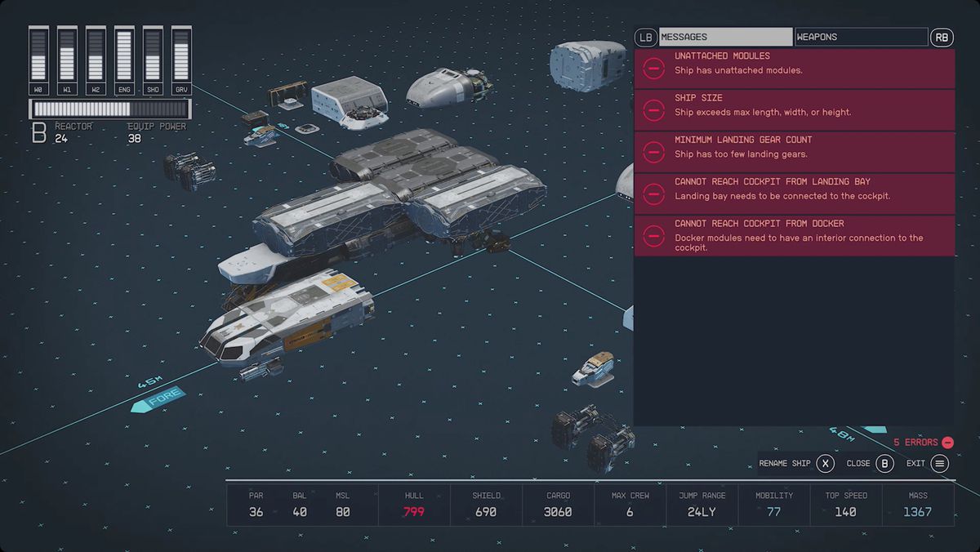Click the Cannot Reach Cockpit From Docker icon
The image size is (980, 552).
[653, 236]
